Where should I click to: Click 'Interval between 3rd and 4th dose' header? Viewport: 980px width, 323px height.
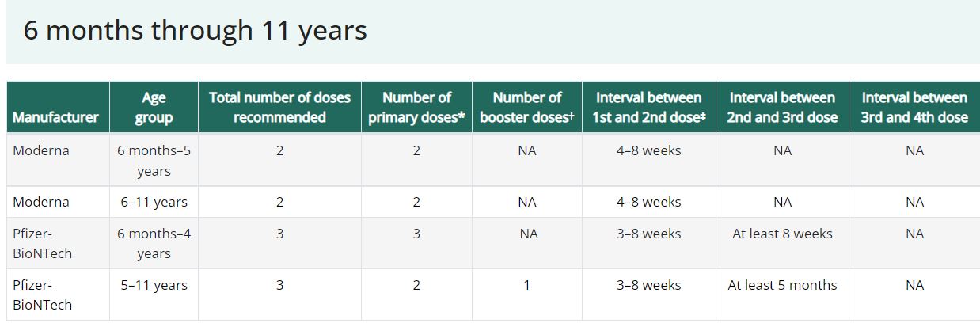tap(914, 107)
